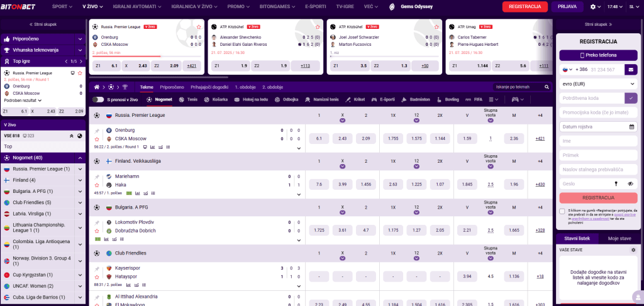Confirm code with checkmark button
Image resolution: width=644 pixels, height=306 pixels.
631,98
